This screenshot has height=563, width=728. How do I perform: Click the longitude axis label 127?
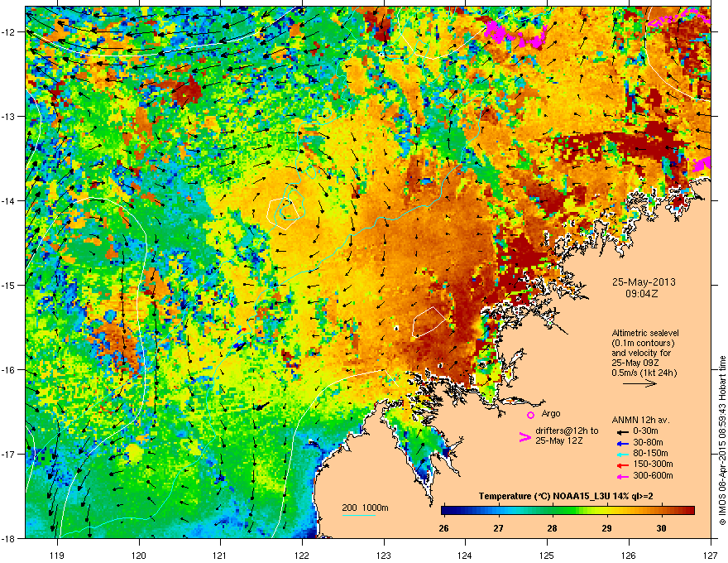[x=710, y=555]
